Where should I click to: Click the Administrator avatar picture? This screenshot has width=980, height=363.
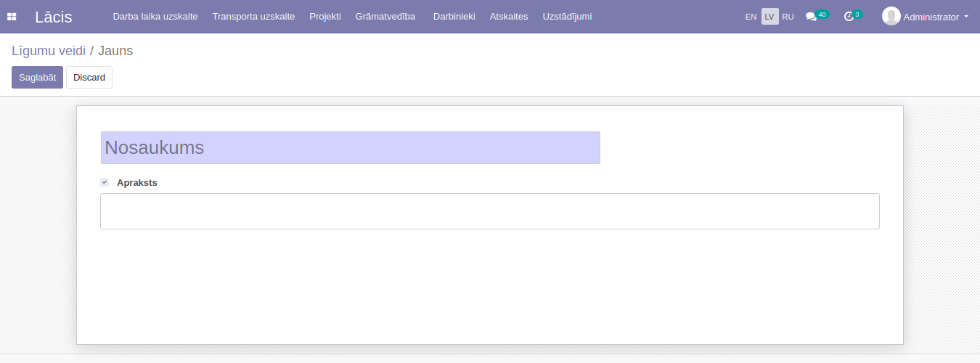[x=891, y=16]
